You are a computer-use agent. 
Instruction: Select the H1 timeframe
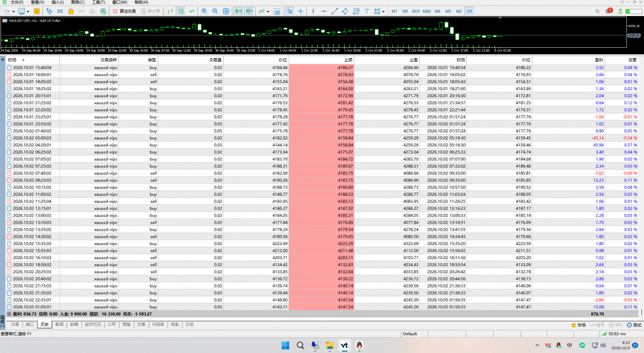470,11
